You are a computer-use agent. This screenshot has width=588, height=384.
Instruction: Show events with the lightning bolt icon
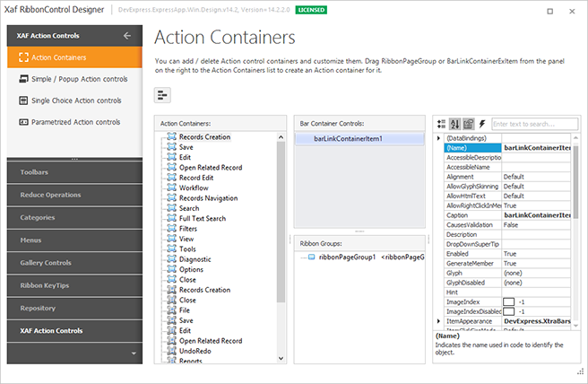pos(482,123)
